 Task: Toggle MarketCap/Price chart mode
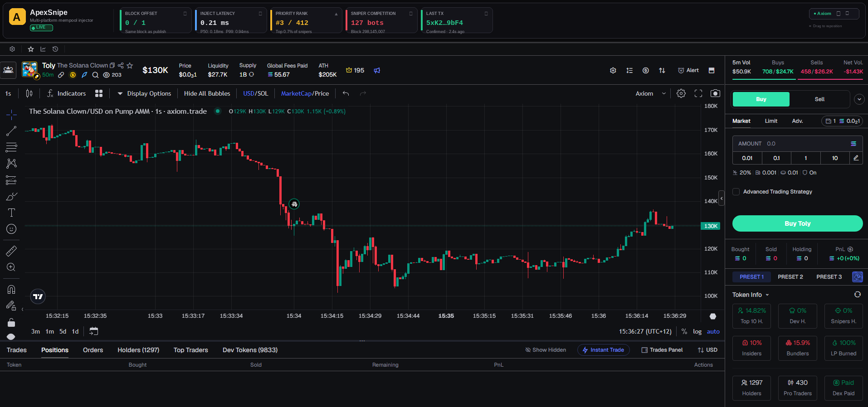coord(305,93)
